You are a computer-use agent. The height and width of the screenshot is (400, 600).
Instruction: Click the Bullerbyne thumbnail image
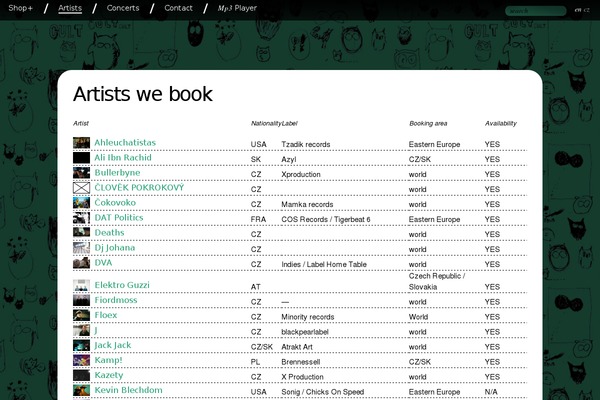82,173
